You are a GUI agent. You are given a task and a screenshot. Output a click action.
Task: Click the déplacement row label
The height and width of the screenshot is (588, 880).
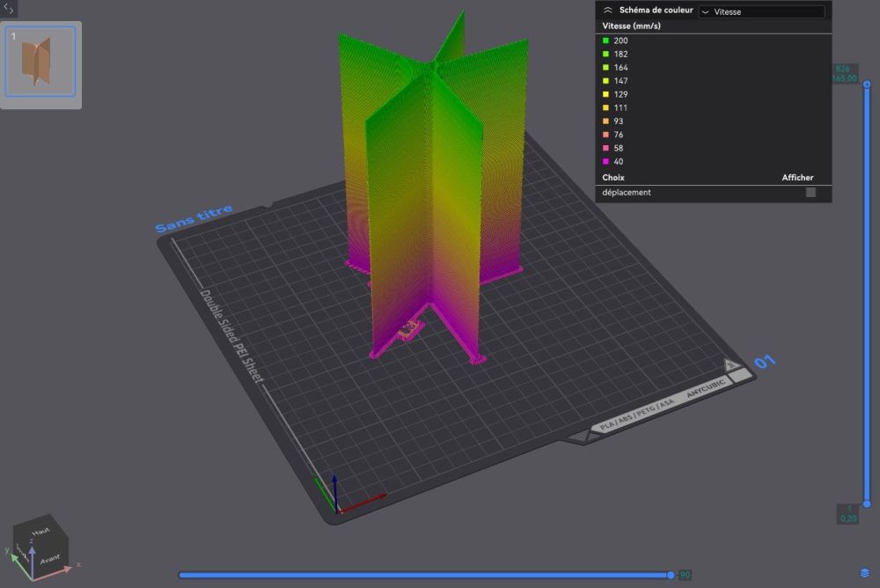coord(627,193)
